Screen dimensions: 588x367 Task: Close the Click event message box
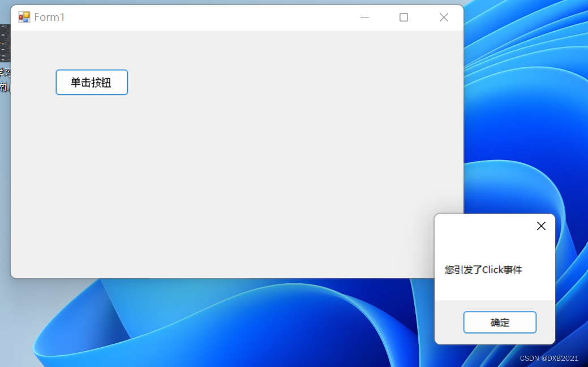[x=541, y=226]
